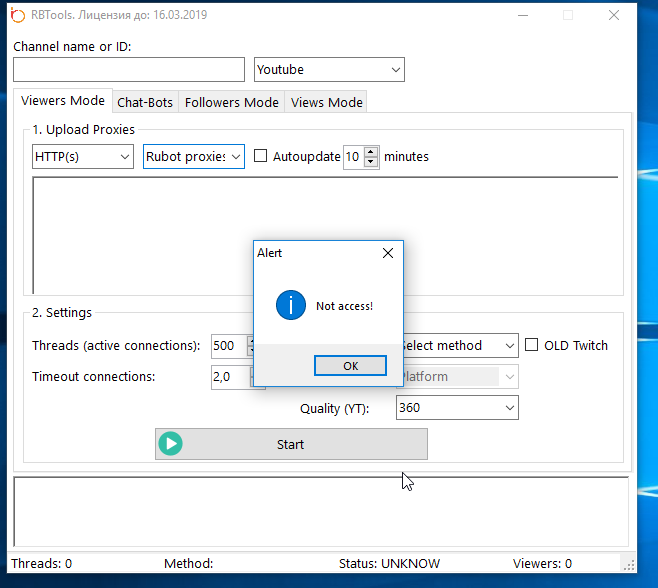Open the Youtube platform dropdown
This screenshot has height=588, width=658.
point(329,69)
